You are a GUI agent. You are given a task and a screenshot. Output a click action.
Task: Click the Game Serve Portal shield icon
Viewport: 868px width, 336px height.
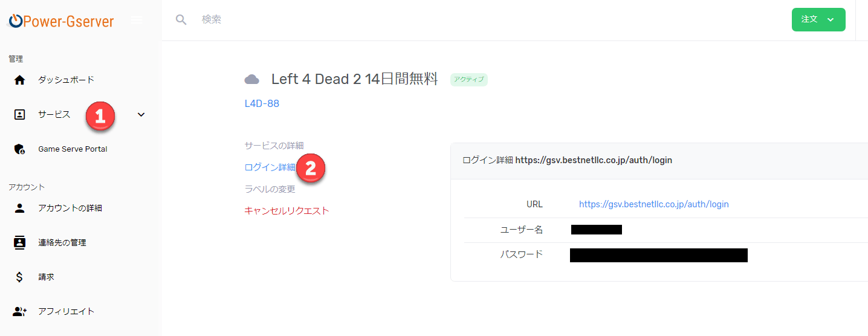(x=19, y=149)
